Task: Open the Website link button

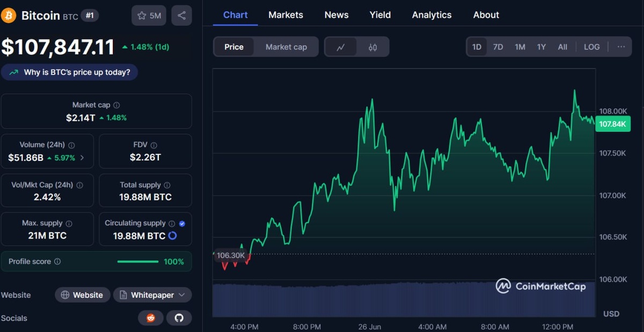Action: tap(83, 295)
